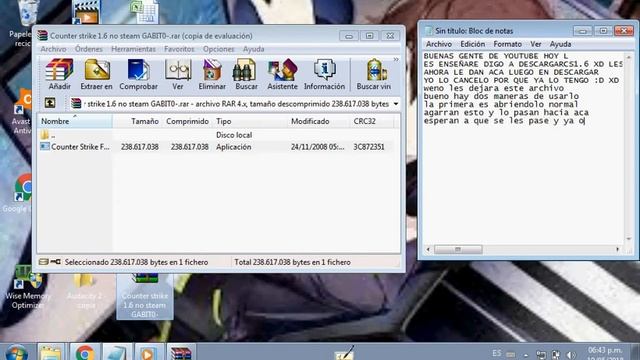
Task: Launch the Asistente wizard icon
Action: pos(282,74)
